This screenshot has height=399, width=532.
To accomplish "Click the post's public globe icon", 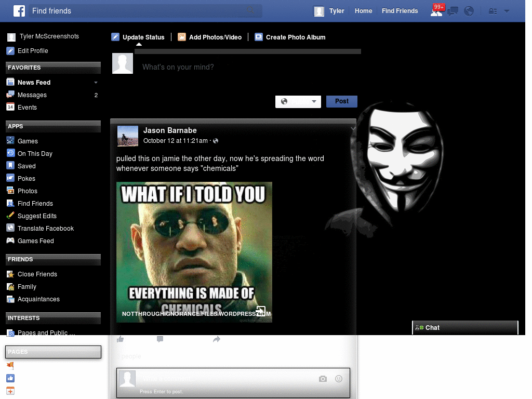I will coord(216,141).
